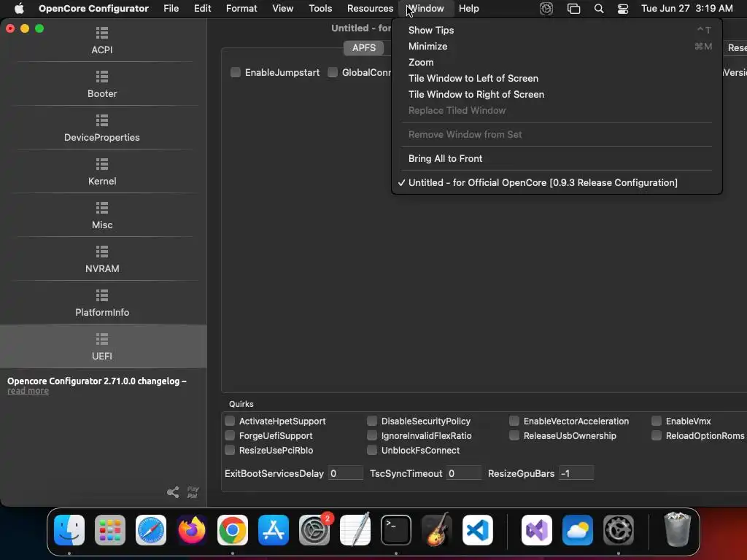Open the File menu

171,9
